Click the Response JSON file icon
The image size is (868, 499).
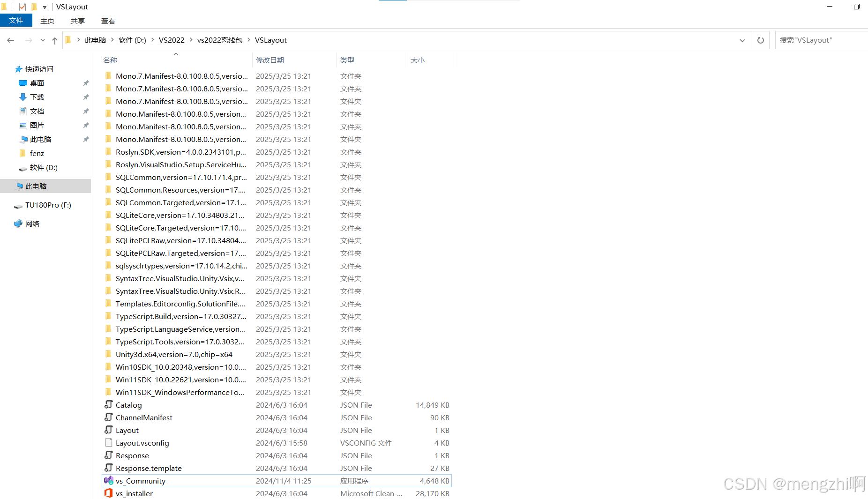108,455
